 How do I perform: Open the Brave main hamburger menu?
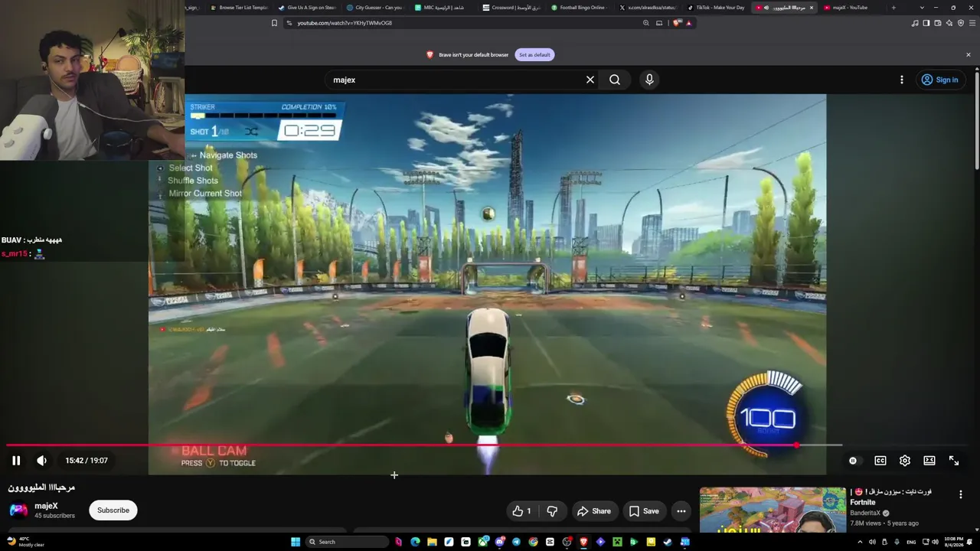click(972, 23)
